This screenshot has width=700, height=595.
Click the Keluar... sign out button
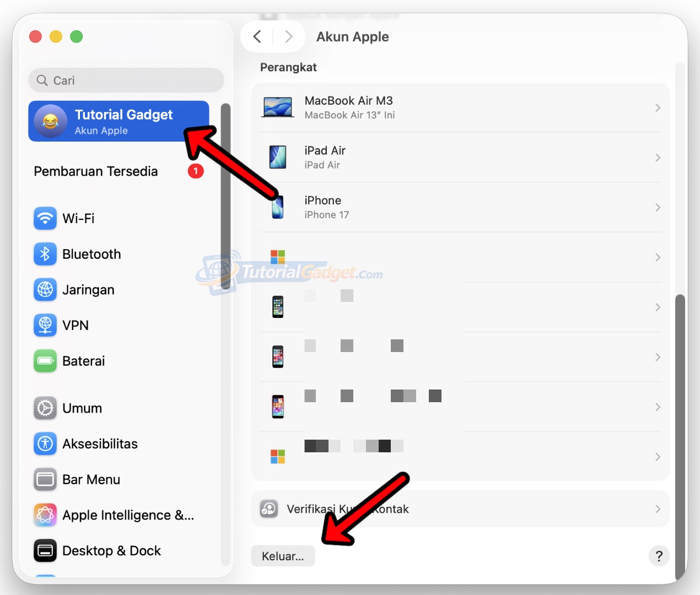point(283,556)
